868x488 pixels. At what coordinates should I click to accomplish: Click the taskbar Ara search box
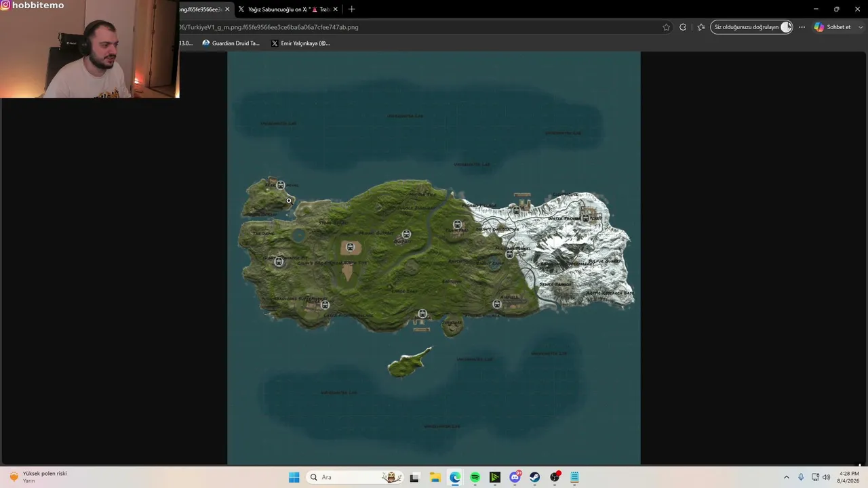click(356, 477)
